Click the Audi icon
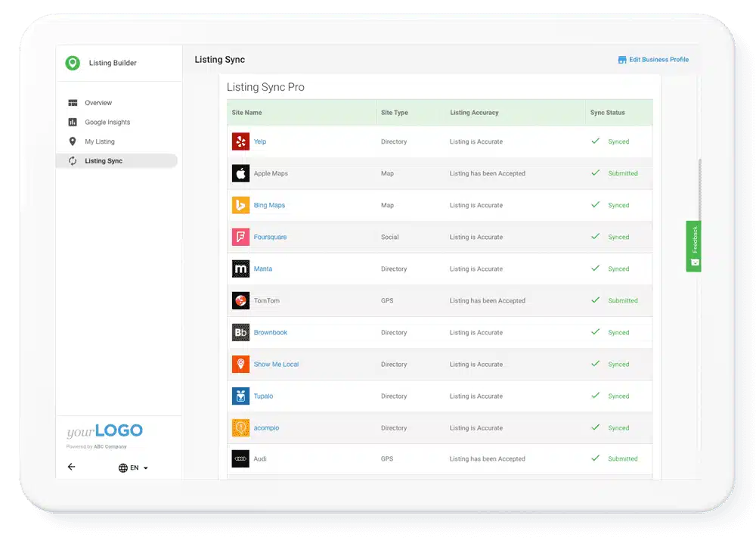The width and height of the screenshot is (756, 556). click(240, 458)
